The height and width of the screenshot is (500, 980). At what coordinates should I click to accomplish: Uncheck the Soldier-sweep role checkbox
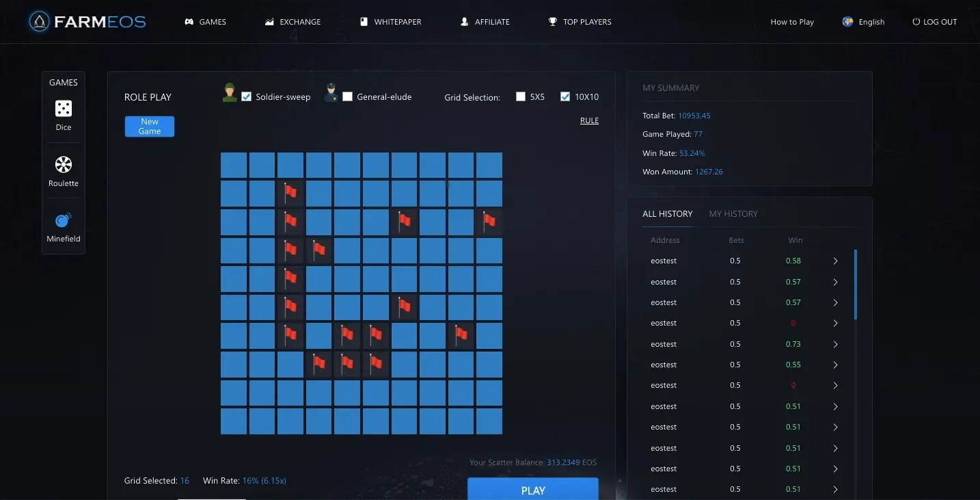[247, 96]
